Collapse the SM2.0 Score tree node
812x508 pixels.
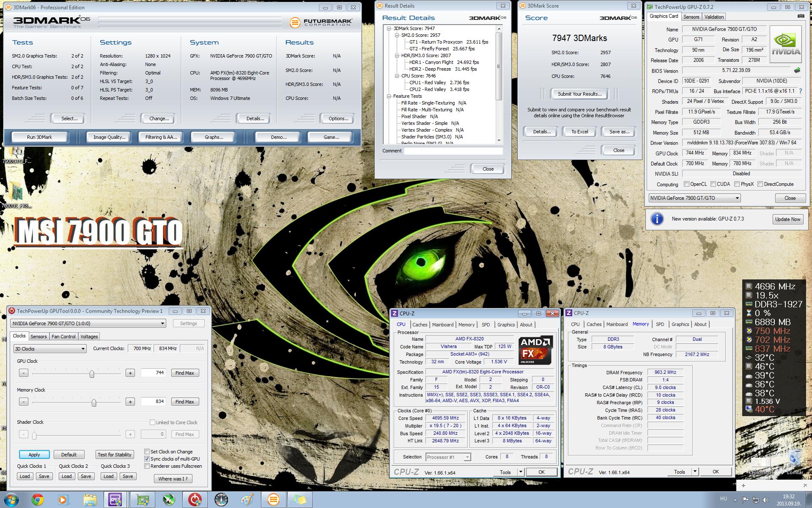coord(397,35)
